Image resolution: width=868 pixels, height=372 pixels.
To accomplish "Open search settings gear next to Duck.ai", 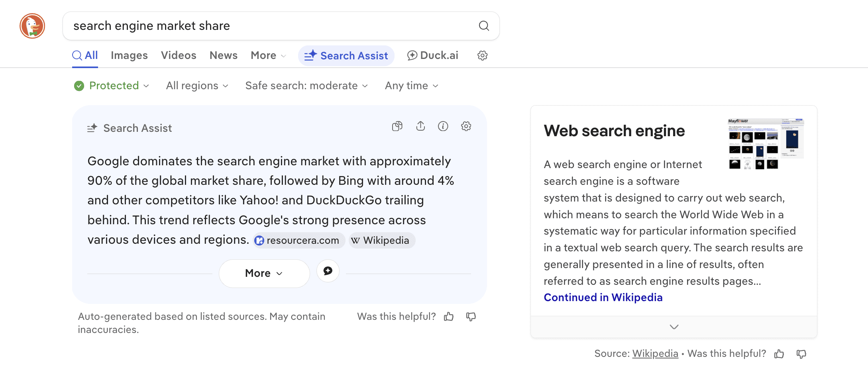I will [x=482, y=55].
